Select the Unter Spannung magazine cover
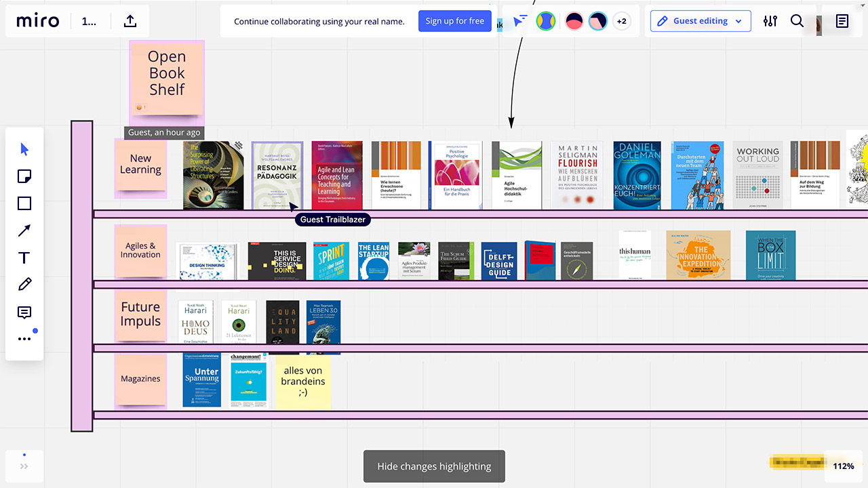 pos(202,380)
